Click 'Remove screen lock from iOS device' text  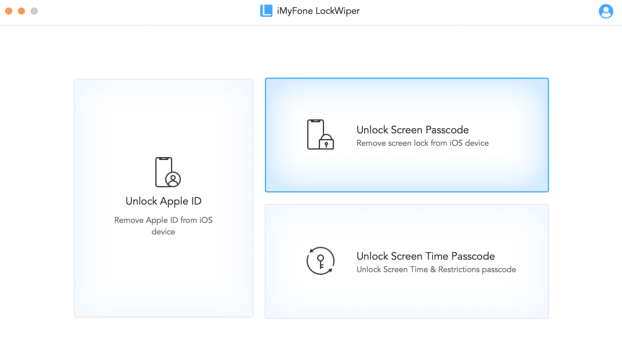422,143
